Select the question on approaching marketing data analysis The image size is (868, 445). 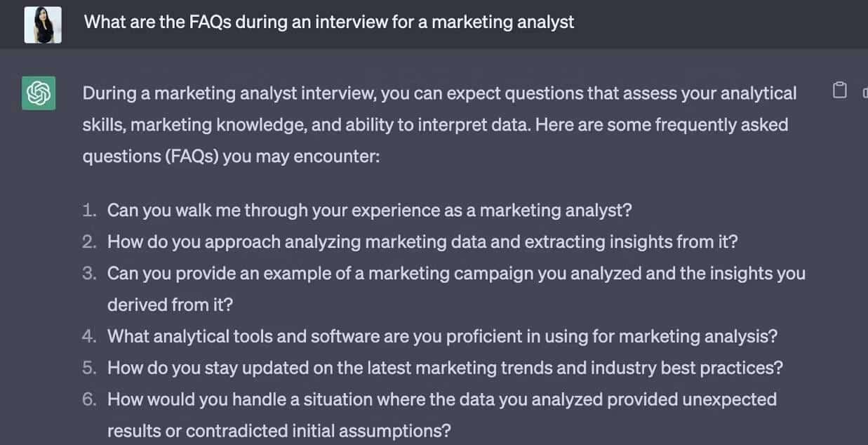click(x=422, y=241)
